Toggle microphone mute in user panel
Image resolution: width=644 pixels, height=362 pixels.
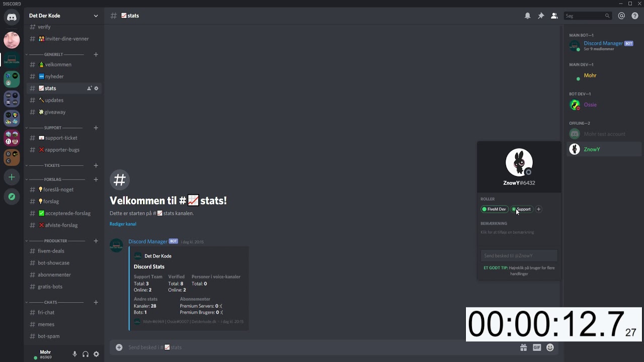74,354
